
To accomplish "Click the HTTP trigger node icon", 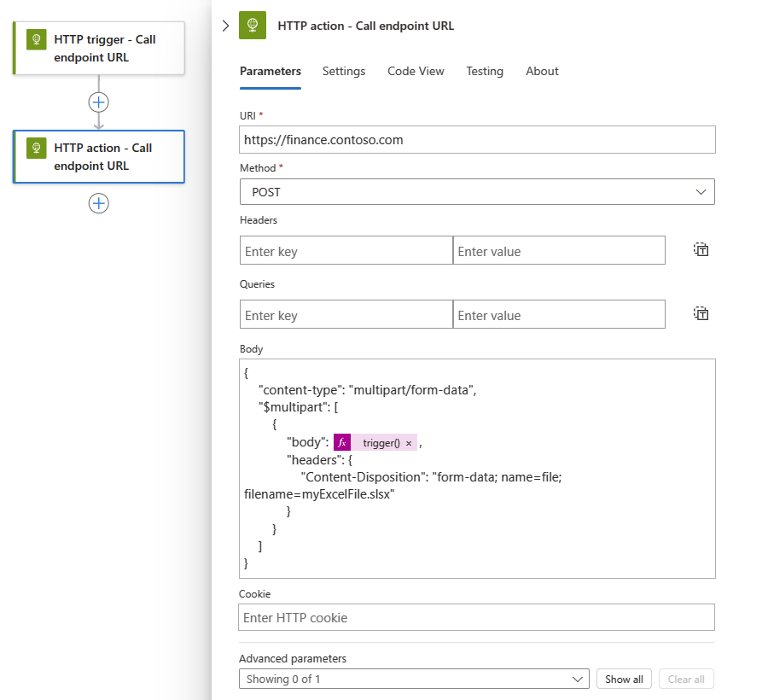I will [37, 40].
